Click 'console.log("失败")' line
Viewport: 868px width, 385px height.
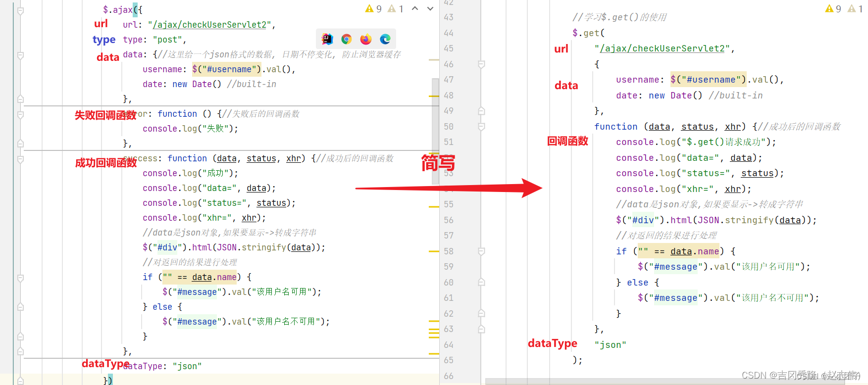[x=191, y=129]
